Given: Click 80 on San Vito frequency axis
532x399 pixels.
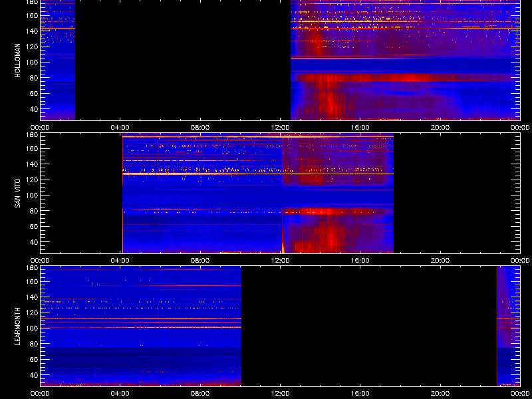Looking at the screenshot, I should (x=33, y=211).
